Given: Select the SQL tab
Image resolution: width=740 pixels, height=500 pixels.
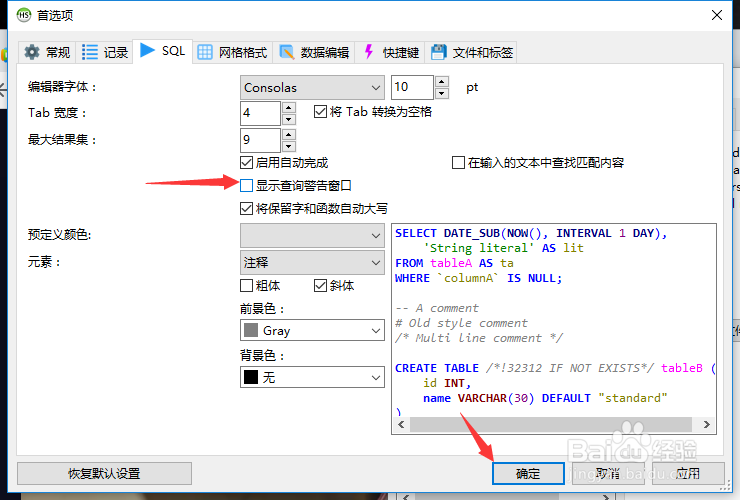Looking at the screenshot, I should [163, 51].
